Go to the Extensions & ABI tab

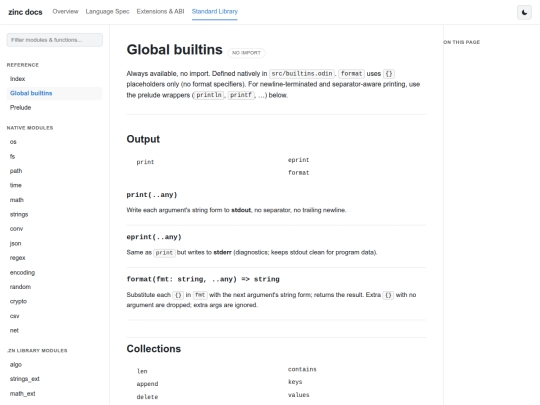[160, 11]
